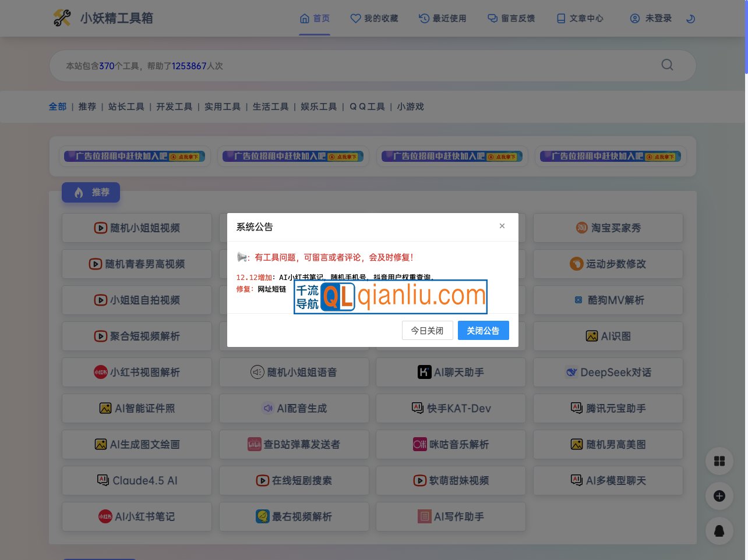Select the 咪咕音乐解析 music parser
Screen dimensions: 748x560
(x=450, y=444)
